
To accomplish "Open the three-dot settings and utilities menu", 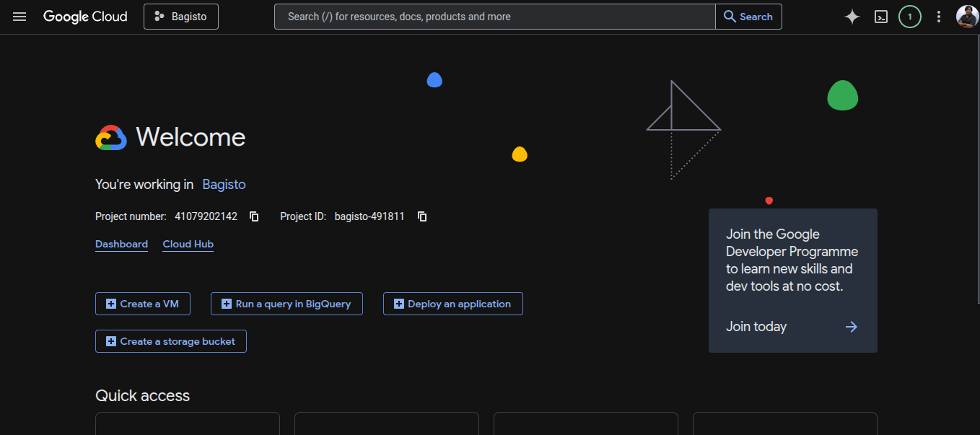I will coord(939,17).
